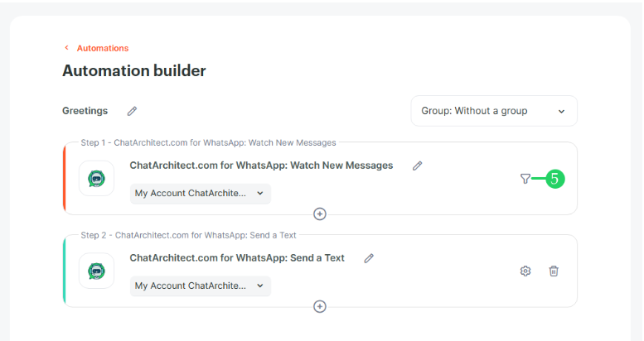
Task: Expand Step 1 My Account ChatArchite... dropdown
Action: click(x=201, y=194)
